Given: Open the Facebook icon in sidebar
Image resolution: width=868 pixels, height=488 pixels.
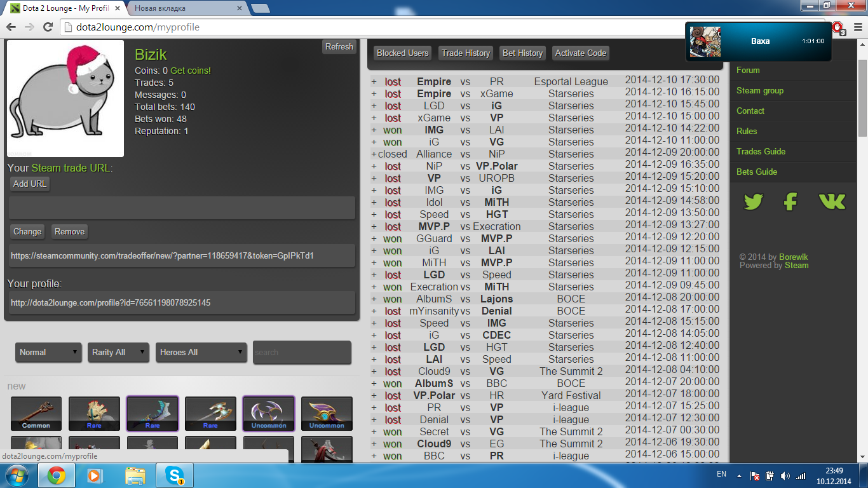Looking at the screenshot, I should [790, 202].
